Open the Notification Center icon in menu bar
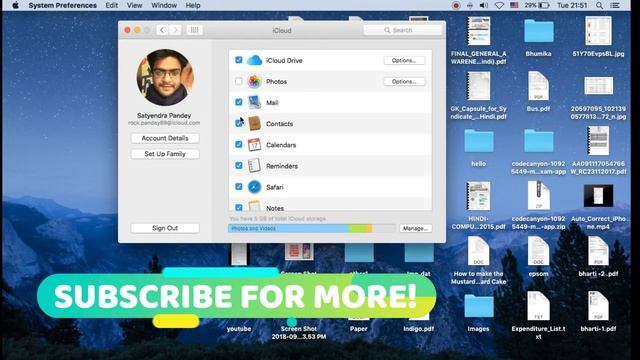This screenshot has width=640, height=360. [x=615, y=5]
